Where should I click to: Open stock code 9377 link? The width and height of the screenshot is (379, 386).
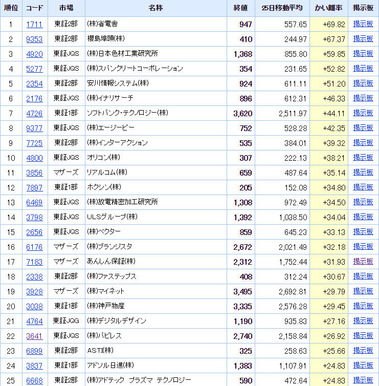coord(34,128)
